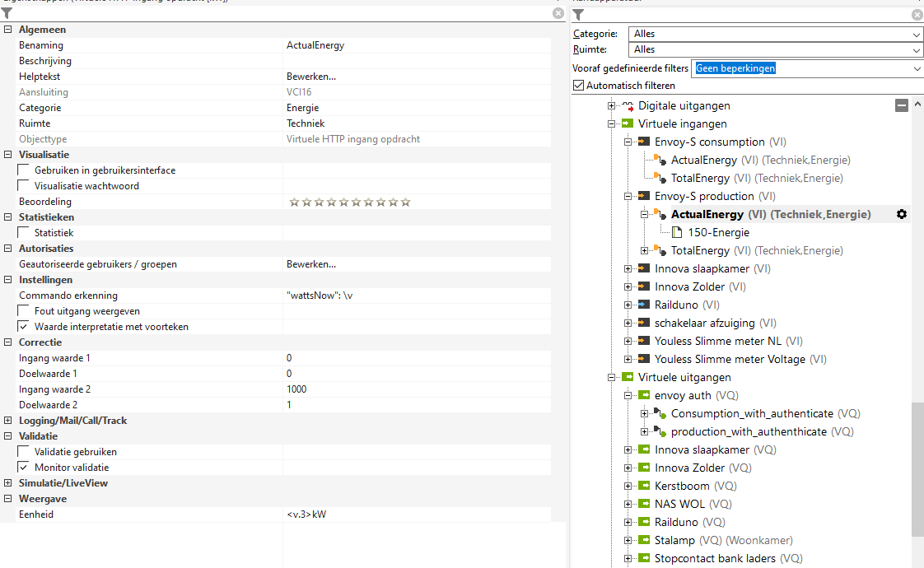Click the Doelwaarde 2 value 1
This screenshot has width=924, height=568.
(418, 405)
